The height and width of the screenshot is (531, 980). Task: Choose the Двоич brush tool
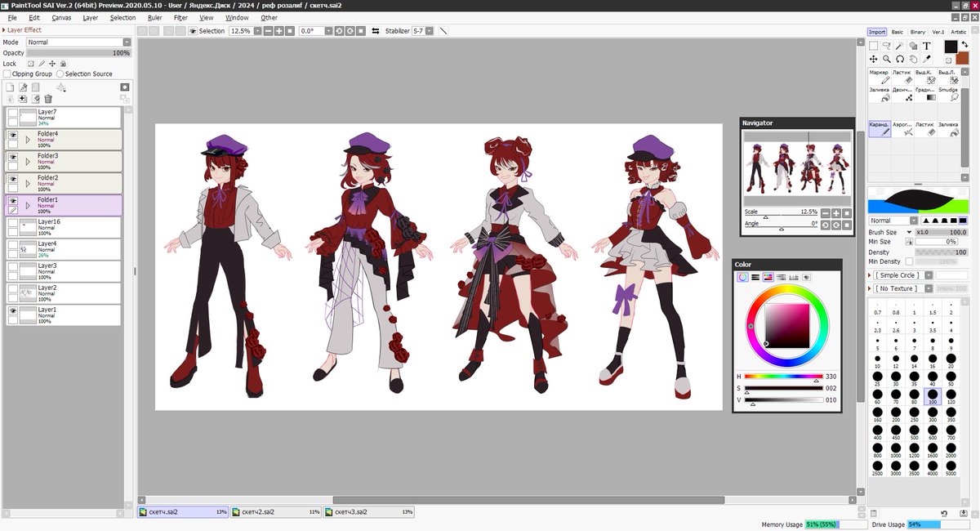(x=902, y=94)
